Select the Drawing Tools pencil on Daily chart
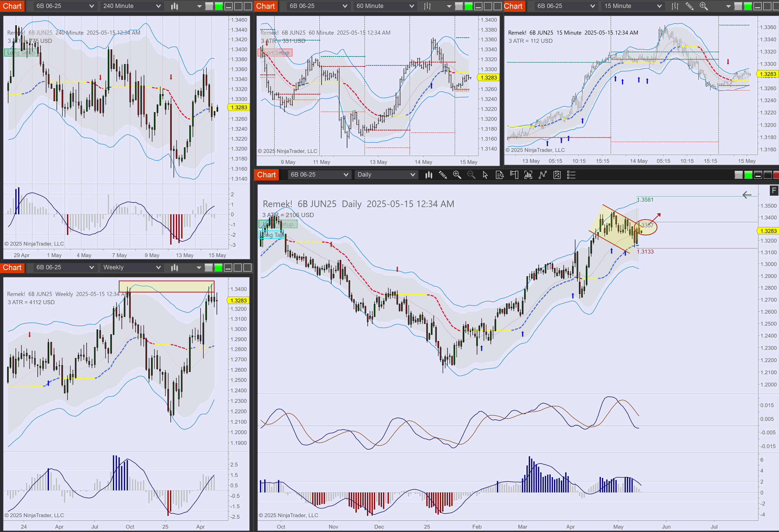779x532 pixels. click(442, 175)
